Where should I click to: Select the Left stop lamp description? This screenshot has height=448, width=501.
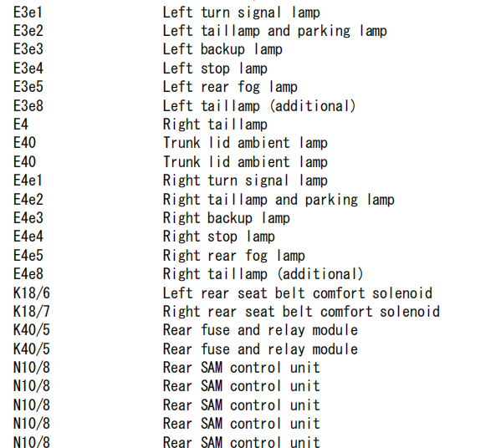tap(215, 69)
